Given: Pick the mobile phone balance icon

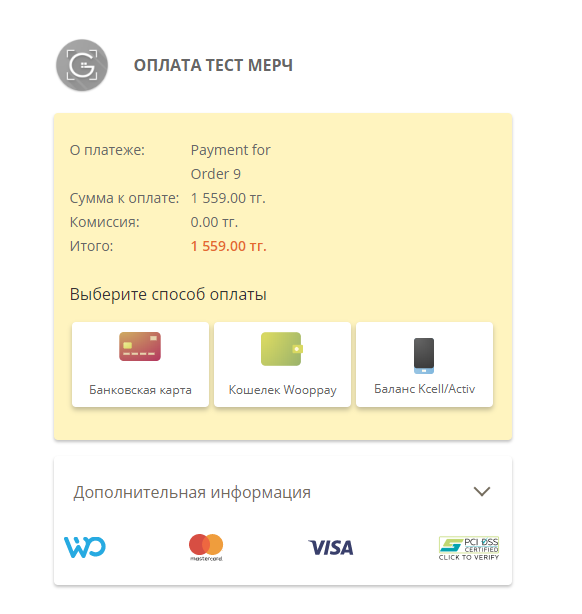Looking at the screenshot, I should (424, 356).
